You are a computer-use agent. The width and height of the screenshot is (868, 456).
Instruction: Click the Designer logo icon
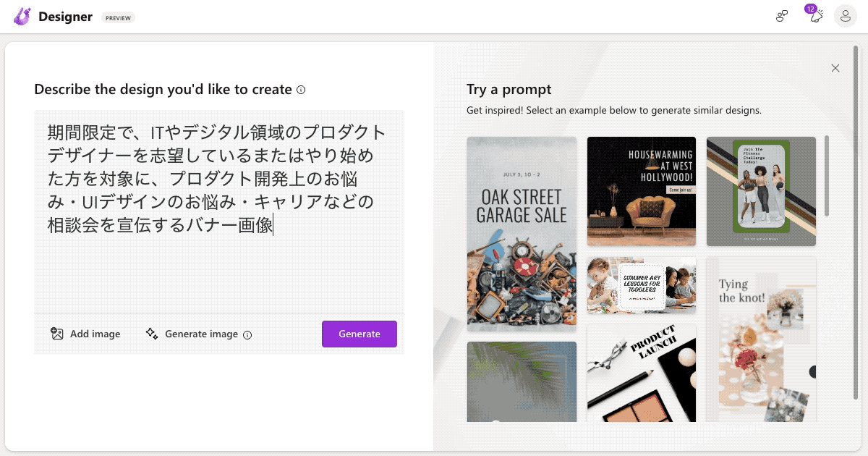pyautogui.click(x=22, y=16)
